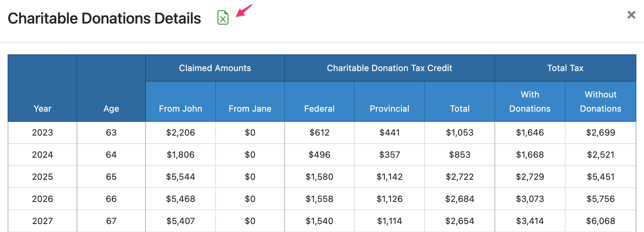Image resolution: width=644 pixels, height=232 pixels.
Task: Click the With Donations column header
Action: [x=530, y=101]
